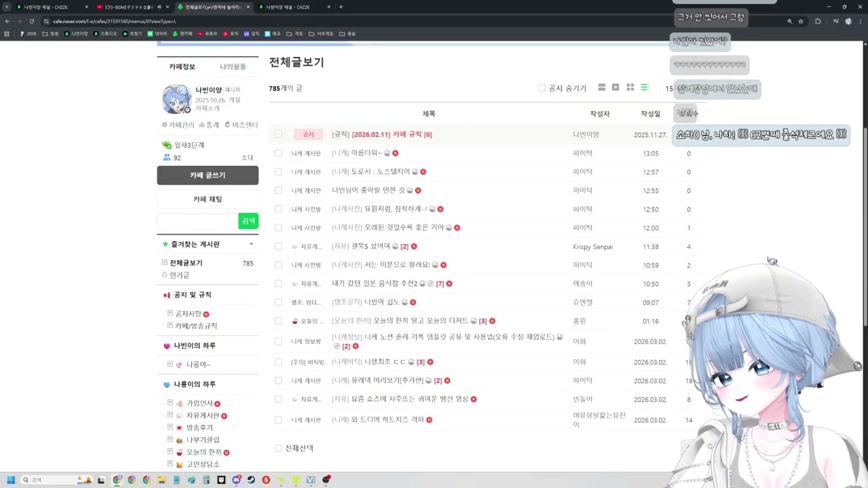Open 스튜디오 bookmark

click(105, 33)
